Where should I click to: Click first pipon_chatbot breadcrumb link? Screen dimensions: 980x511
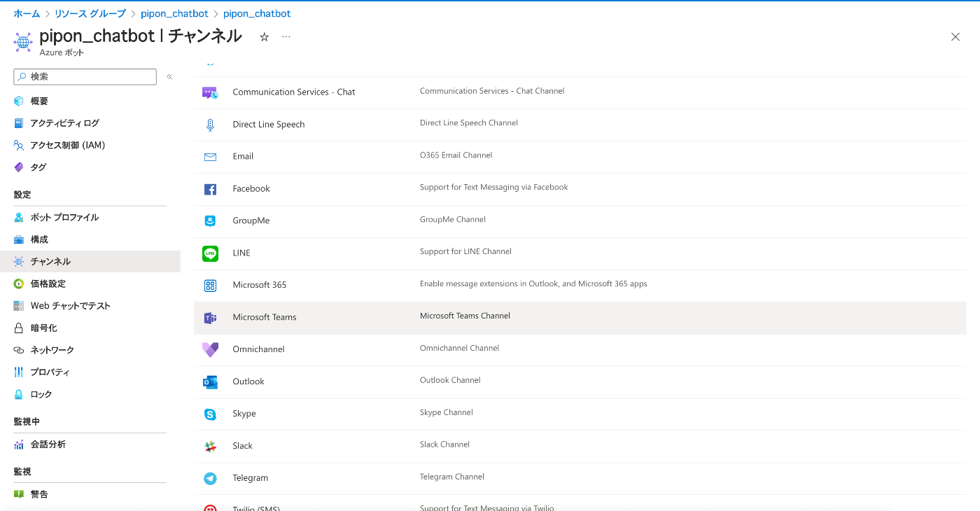tap(174, 13)
